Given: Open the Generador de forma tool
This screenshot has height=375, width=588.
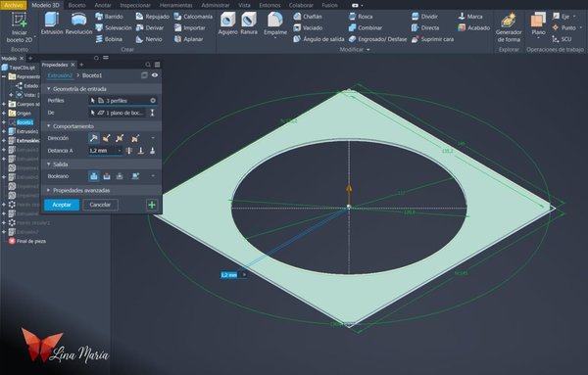Looking at the screenshot, I should pos(509,27).
